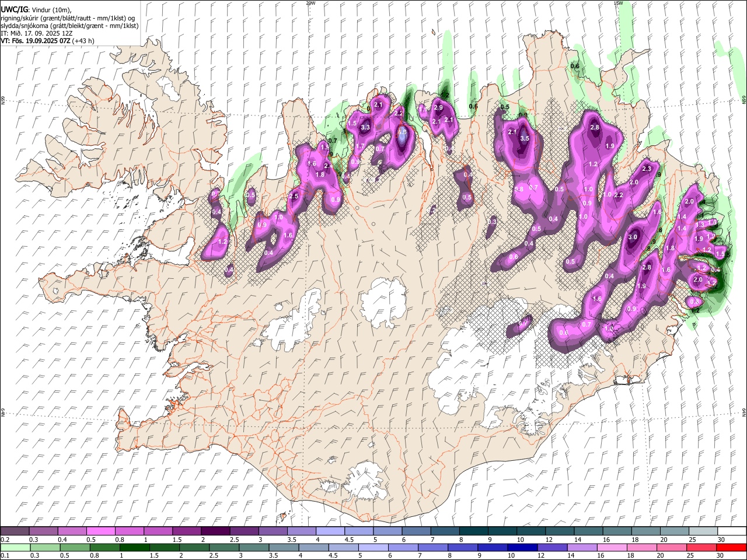Click the 20W longitude label

[x=310, y=2]
